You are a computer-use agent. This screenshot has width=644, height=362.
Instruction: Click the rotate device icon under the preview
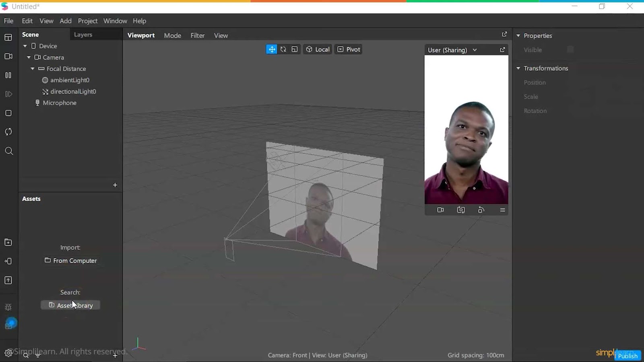(x=481, y=210)
